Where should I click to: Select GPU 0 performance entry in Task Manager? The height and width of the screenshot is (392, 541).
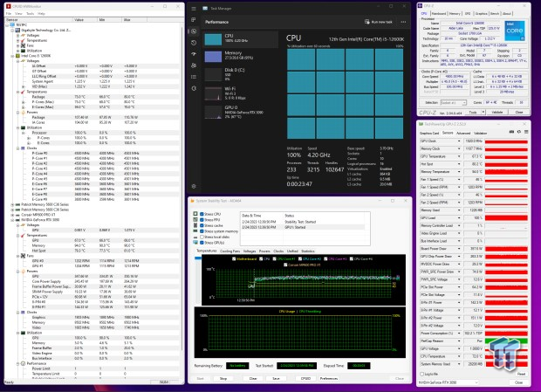point(241,112)
